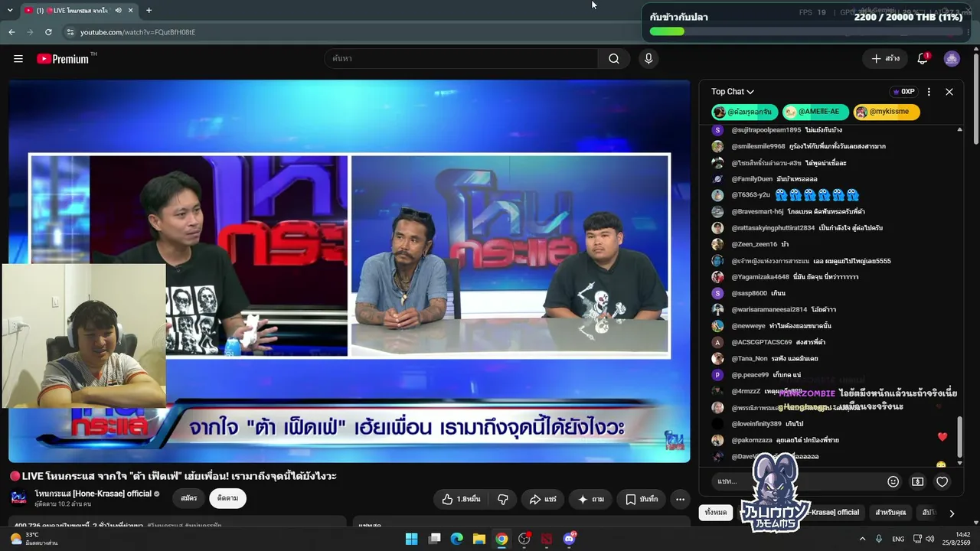Click the สมัคร join button
The image size is (980, 551).
[x=188, y=498]
